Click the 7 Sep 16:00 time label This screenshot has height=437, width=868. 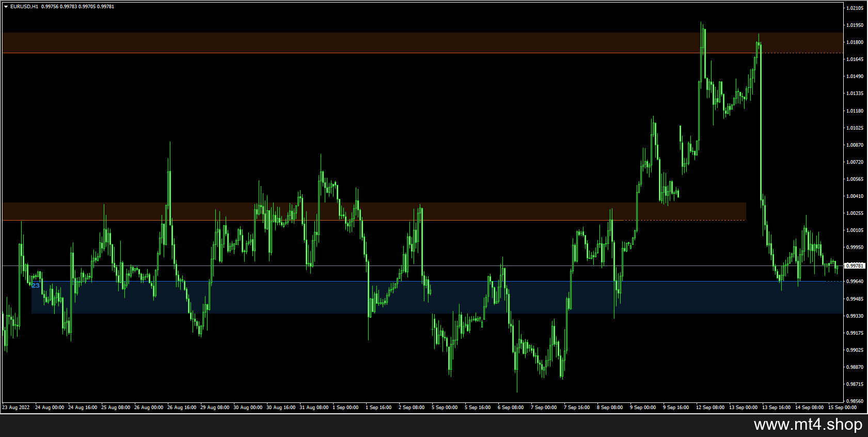pyautogui.click(x=577, y=408)
